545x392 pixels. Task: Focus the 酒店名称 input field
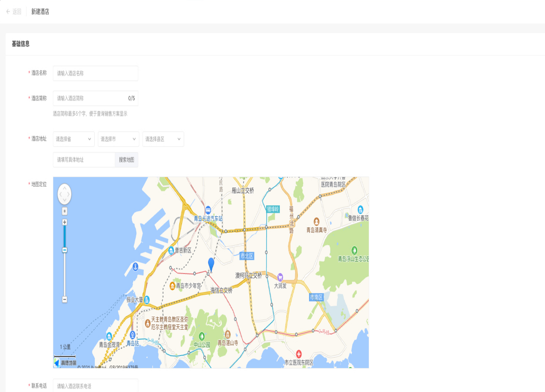click(96, 73)
